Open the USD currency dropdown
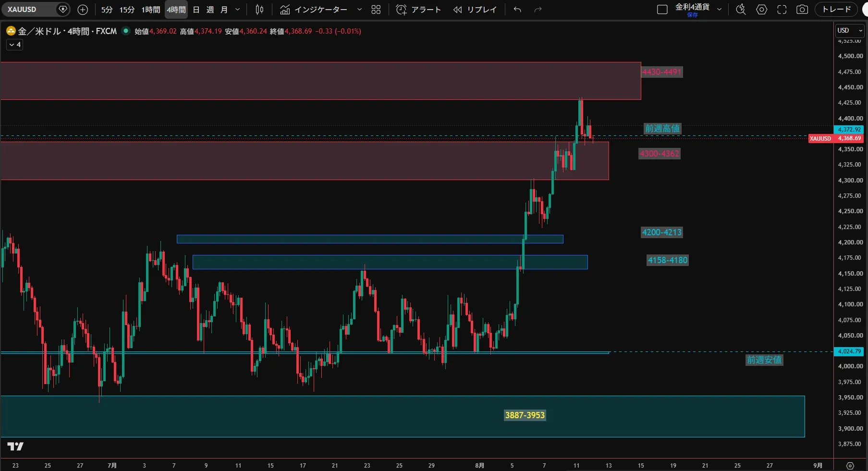 pyautogui.click(x=850, y=30)
